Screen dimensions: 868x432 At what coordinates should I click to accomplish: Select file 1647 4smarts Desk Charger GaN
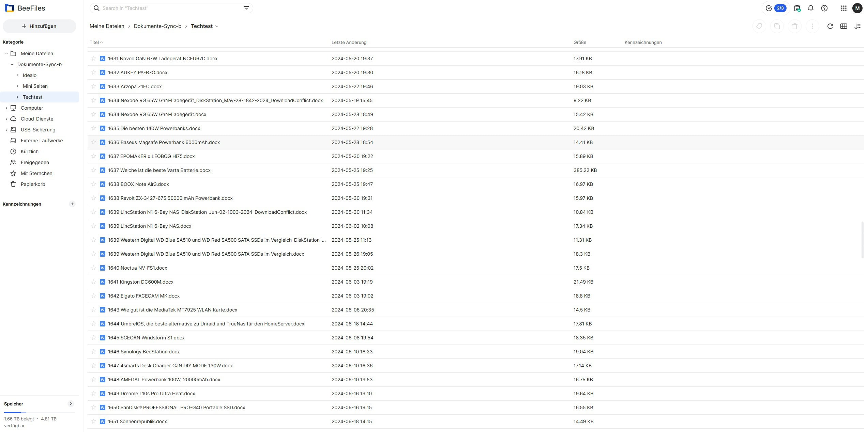(475, 366)
